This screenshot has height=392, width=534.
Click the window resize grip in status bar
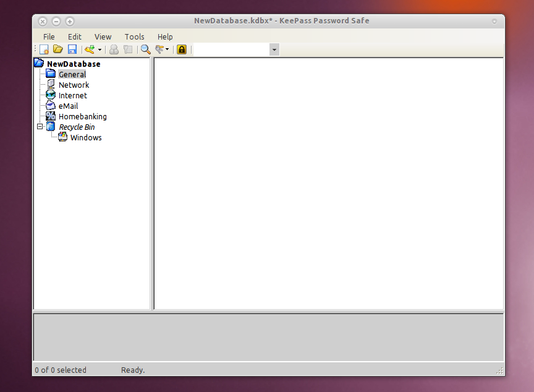tap(499, 371)
